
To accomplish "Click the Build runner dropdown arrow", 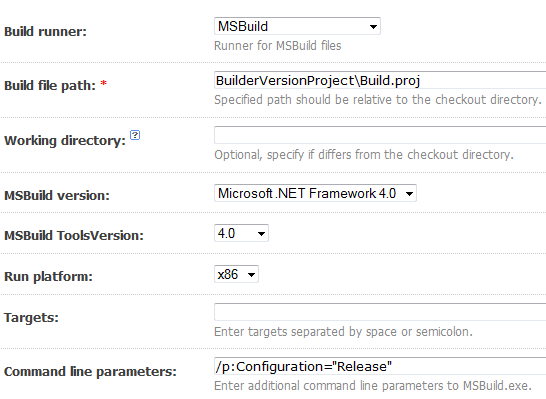I will 373,26.
